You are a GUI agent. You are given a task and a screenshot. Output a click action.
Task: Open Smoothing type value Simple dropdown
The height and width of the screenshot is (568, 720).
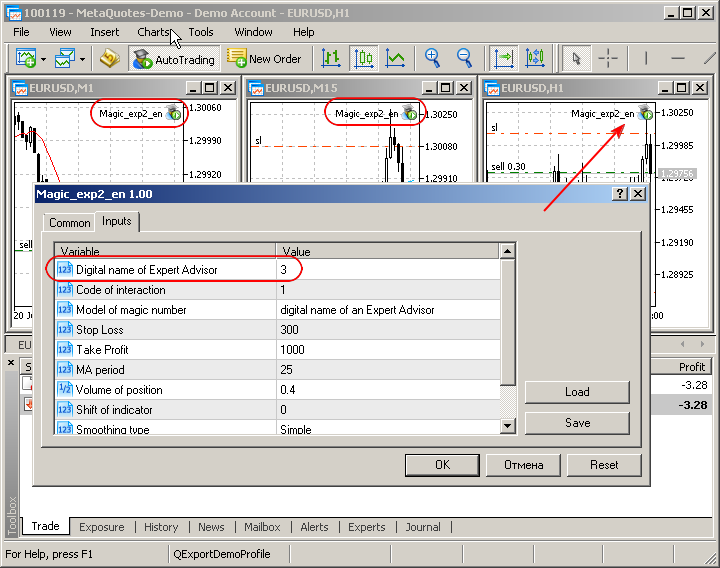(x=388, y=428)
